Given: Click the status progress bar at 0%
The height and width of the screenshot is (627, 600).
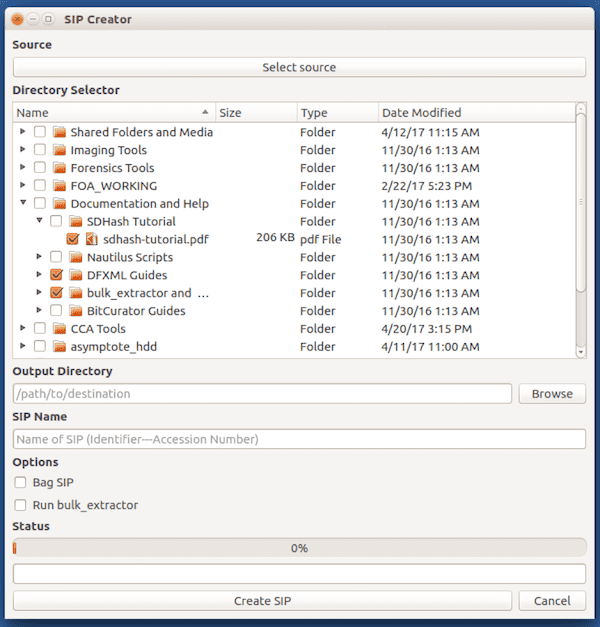Looking at the screenshot, I should tap(299, 548).
